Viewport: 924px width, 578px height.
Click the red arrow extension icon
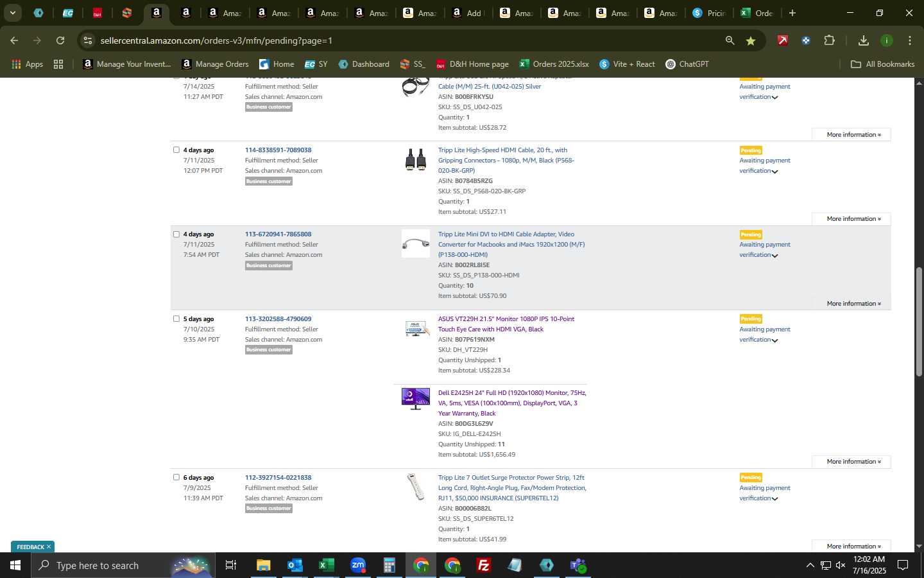click(782, 40)
